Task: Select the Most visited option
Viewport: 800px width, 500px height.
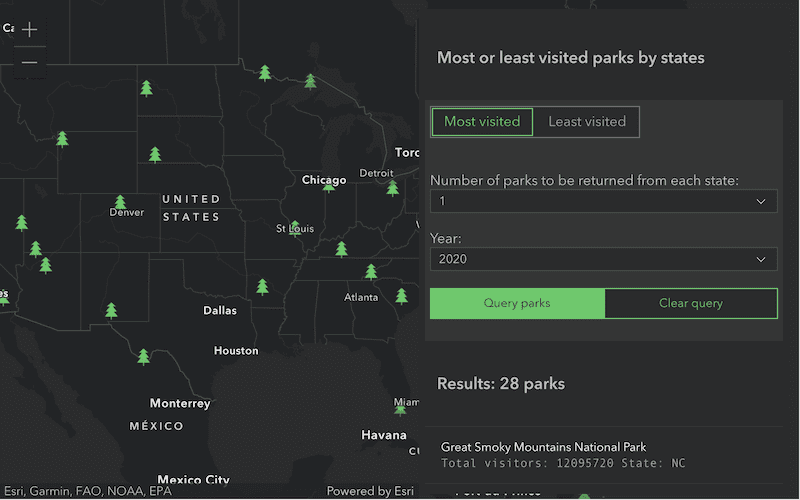Action: 482,122
